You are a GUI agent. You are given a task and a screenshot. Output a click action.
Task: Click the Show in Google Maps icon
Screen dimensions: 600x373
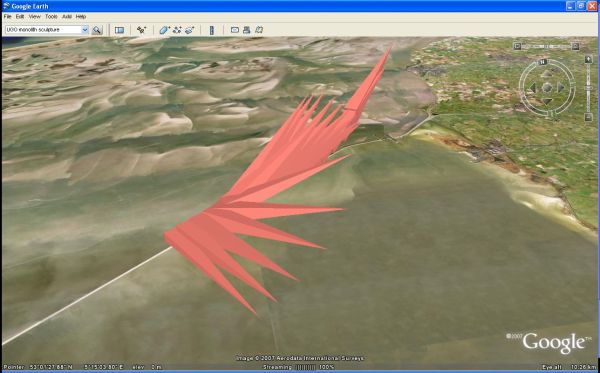(x=259, y=30)
